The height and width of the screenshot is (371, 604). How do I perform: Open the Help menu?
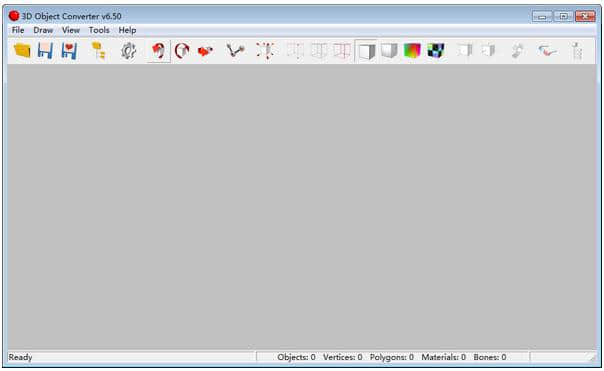[127, 30]
